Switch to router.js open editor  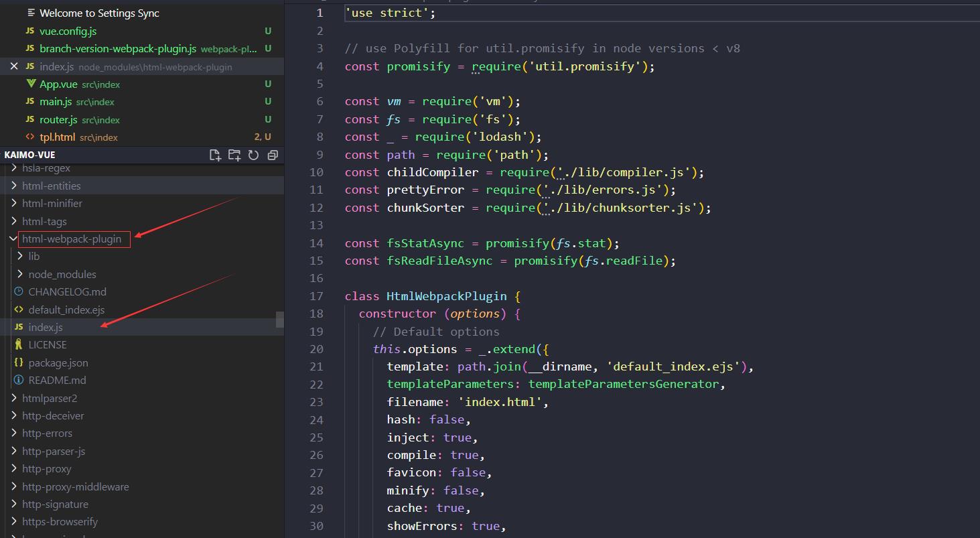tap(58, 119)
